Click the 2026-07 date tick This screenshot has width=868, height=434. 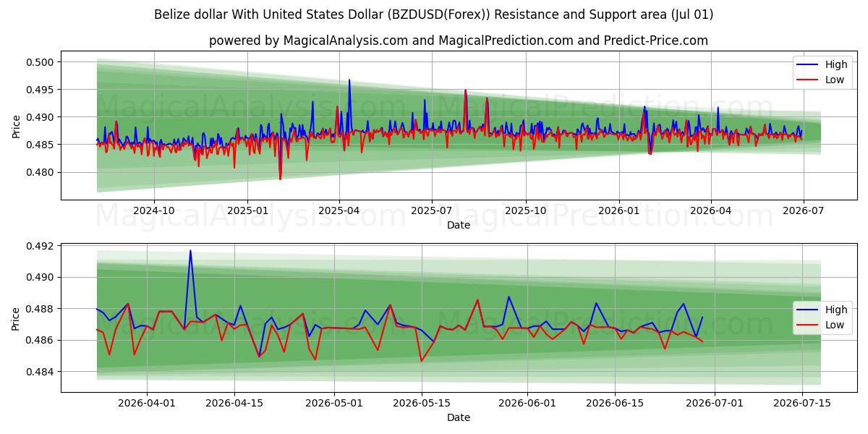coord(803,210)
